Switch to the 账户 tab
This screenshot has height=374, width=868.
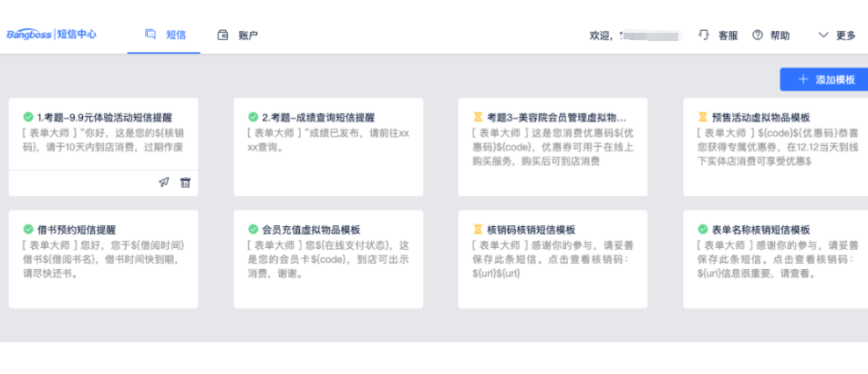click(x=237, y=36)
